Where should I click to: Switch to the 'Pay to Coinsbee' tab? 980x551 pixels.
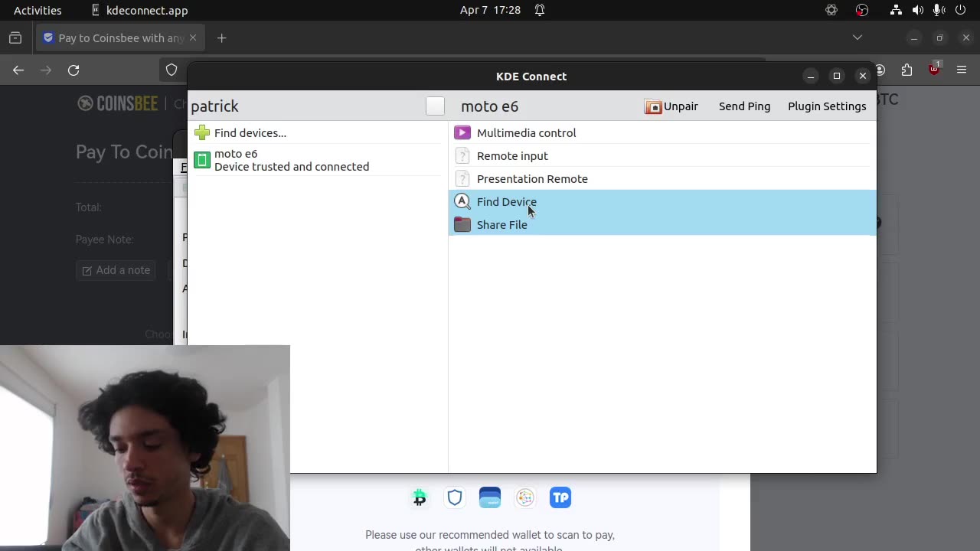119,37
